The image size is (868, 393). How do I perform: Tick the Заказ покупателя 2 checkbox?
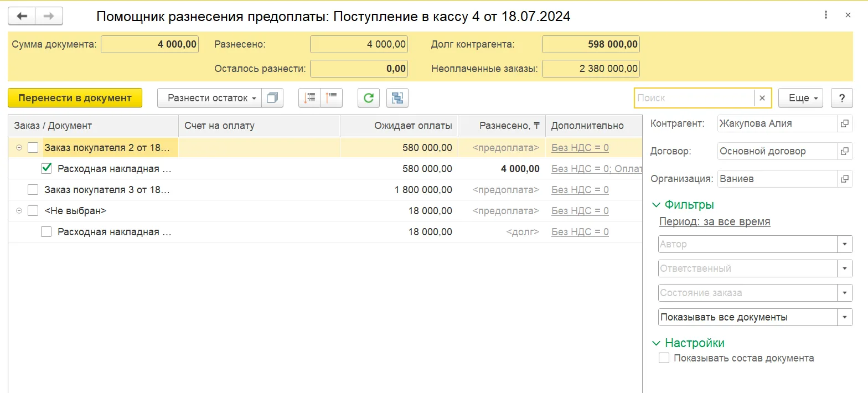[x=33, y=148]
